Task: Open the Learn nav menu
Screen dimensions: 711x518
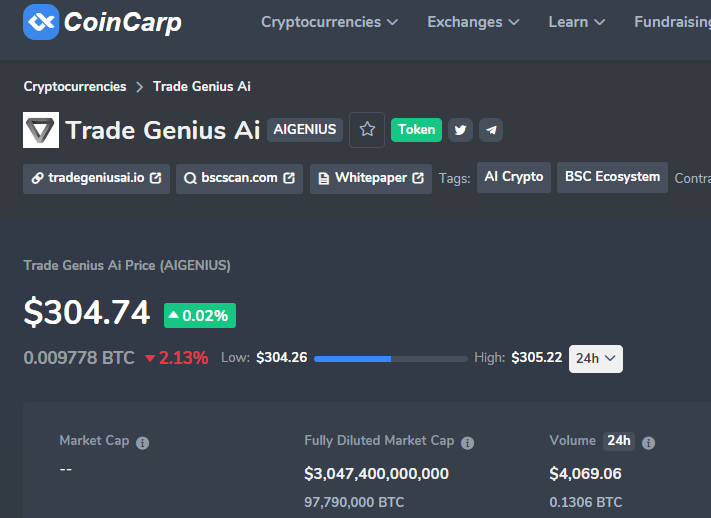Action: (x=576, y=22)
